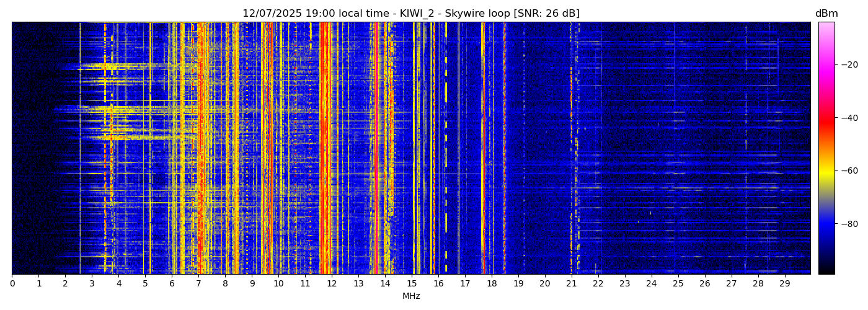Click the red signal band near 11.8 MHz
The image size is (868, 310).
pos(325,149)
